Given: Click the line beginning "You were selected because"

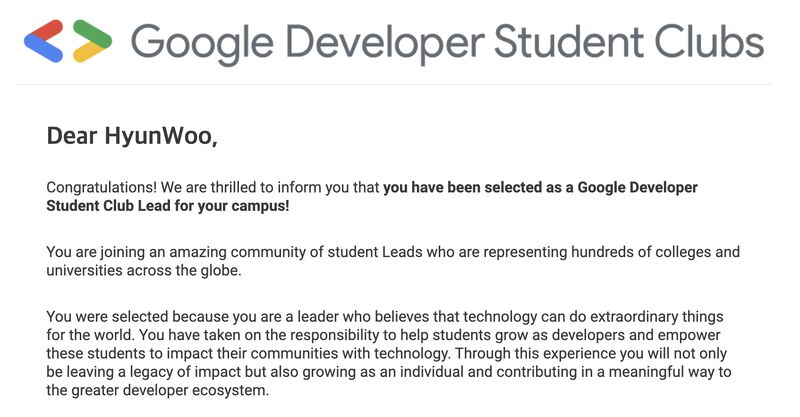Looking at the screenshot, I should pyautogui.click(x=385, y=317).
